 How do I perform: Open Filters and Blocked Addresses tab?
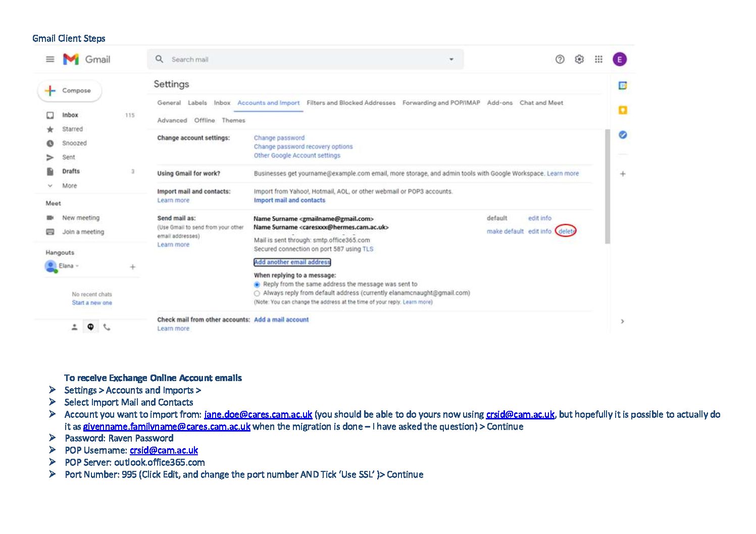(x=351, y=102)
